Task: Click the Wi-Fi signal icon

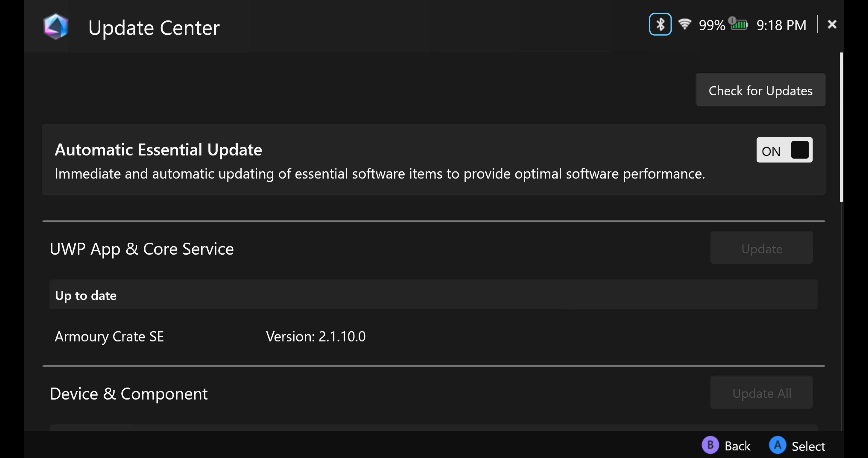Action: [684, 24]
